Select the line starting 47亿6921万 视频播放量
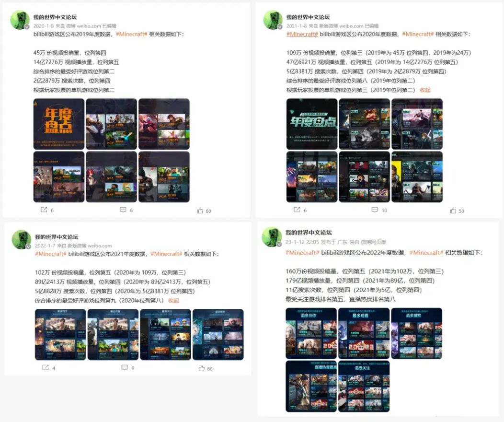504x422 pixels. 372,62
